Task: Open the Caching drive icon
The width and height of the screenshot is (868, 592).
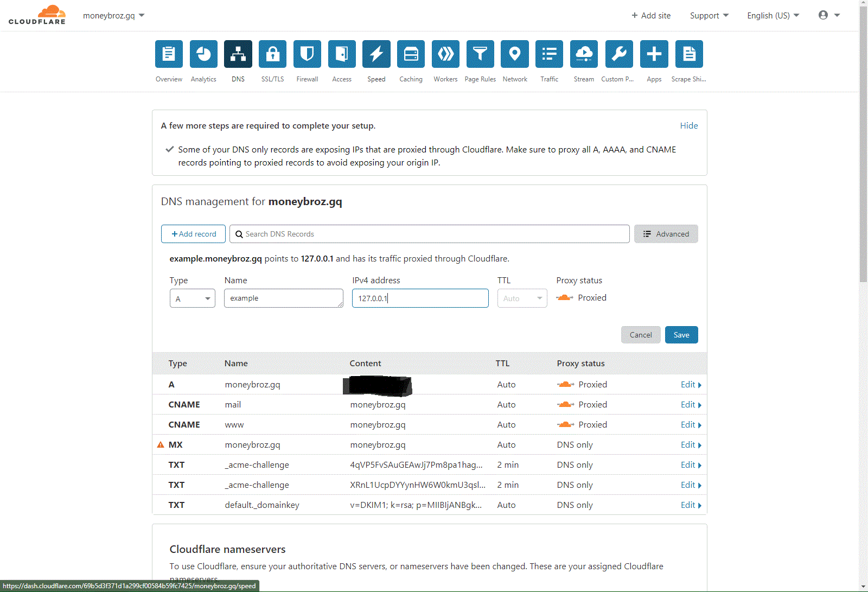Action: click(411, 54)
